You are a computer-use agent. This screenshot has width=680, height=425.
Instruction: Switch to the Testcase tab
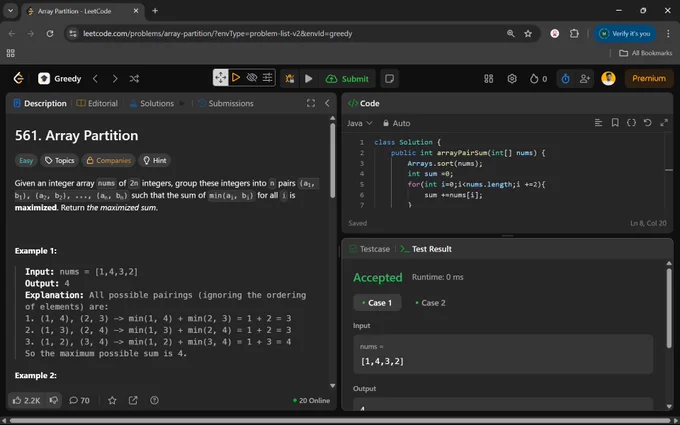pyautogui.click(x=370, y=249)
